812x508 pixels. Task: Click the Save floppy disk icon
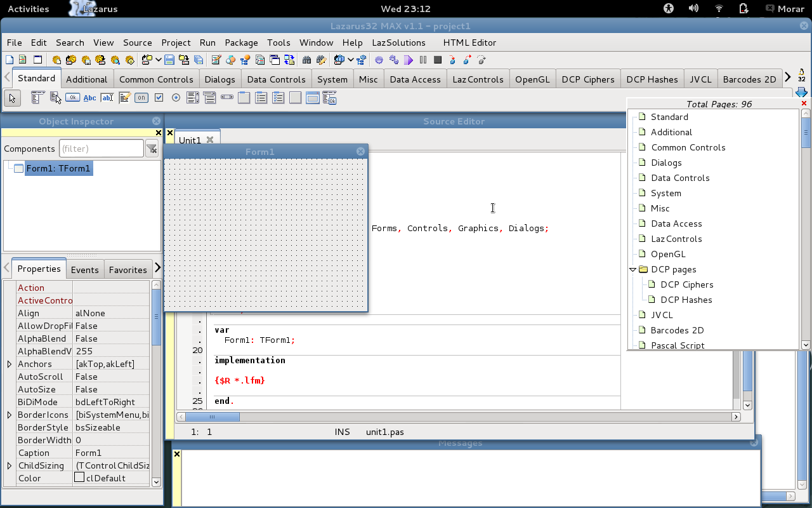169,60
